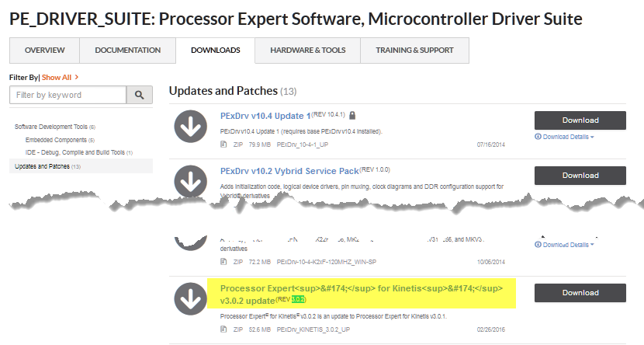Download the Kinetis v3.0.2 update
The image size is (644, 345).
580,293
